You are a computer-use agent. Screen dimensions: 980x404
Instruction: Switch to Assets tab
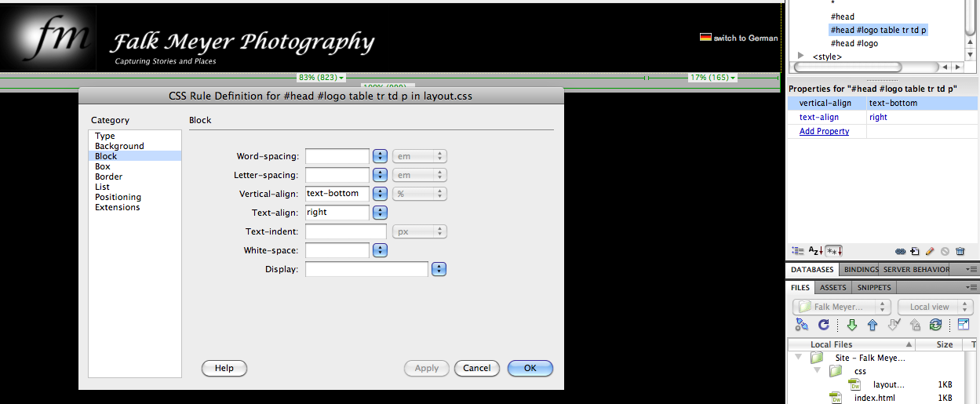tap(833, 287)
